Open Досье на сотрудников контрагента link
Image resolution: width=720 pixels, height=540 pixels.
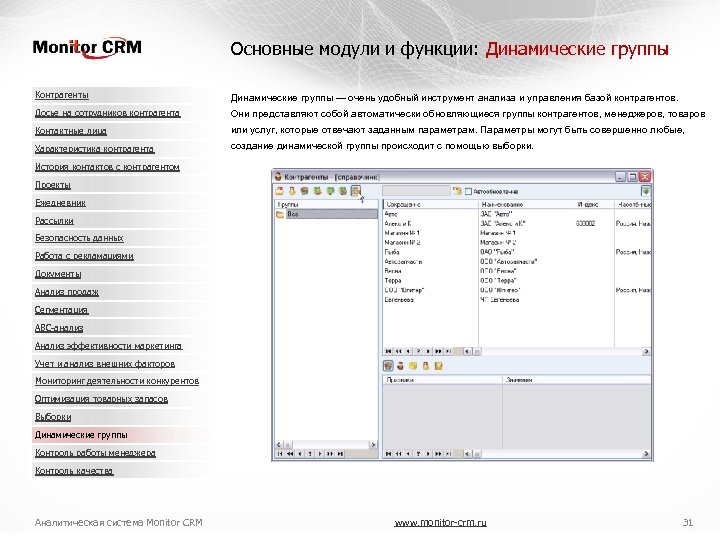tap(107, 113)
